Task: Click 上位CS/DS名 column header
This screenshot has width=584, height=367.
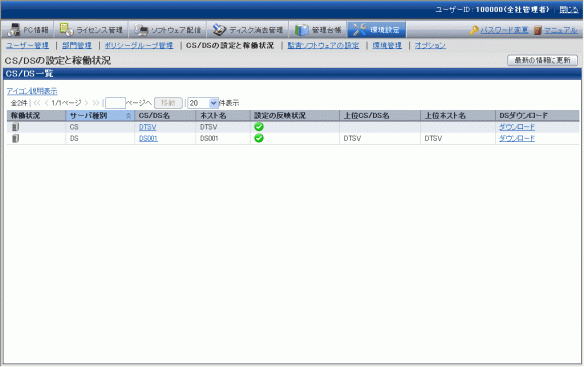Action: (380, 116)
